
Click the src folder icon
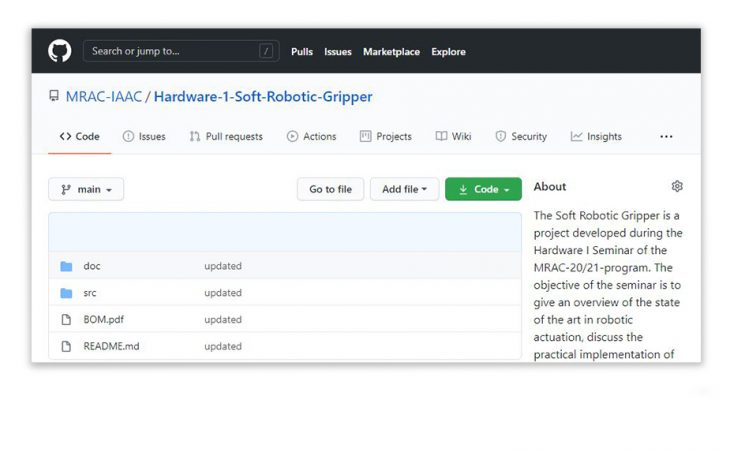click(66, 293)
